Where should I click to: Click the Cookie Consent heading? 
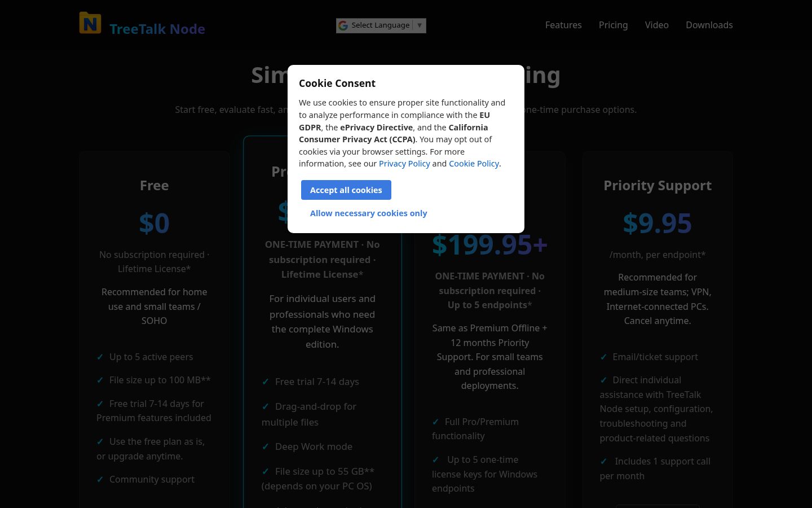point(337,84)
